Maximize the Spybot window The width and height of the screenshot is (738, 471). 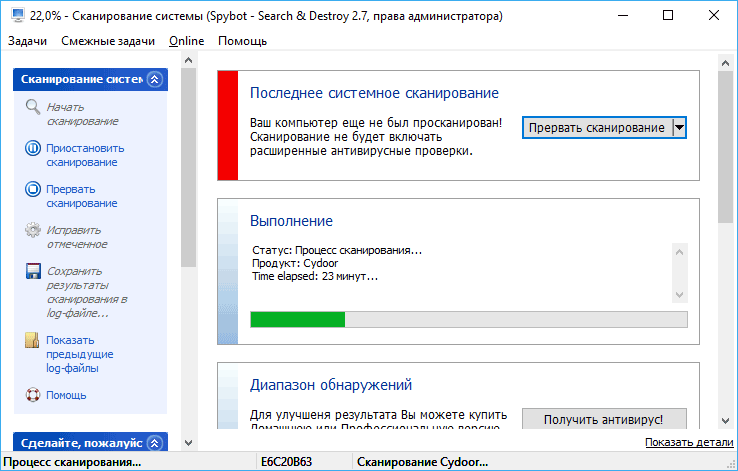pos(667,16)
